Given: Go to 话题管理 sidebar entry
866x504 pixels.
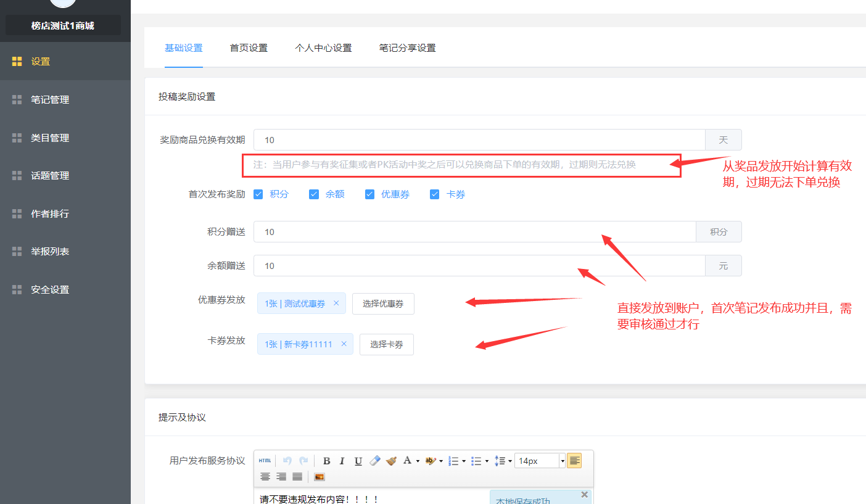Looking at the screenshot, I should [65, 175].
